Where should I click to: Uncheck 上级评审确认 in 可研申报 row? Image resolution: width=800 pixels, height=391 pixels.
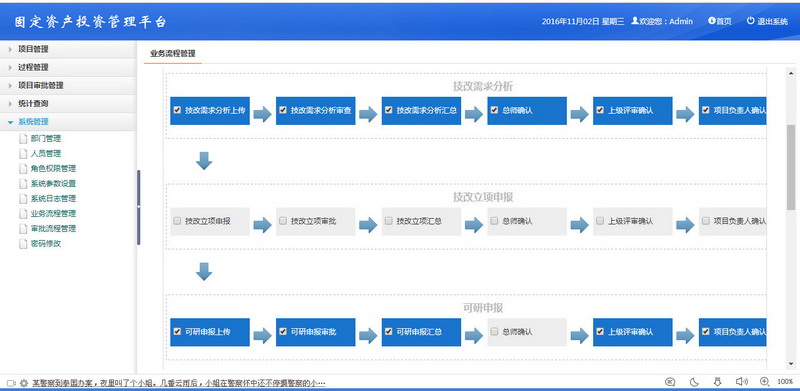(600, 331)
